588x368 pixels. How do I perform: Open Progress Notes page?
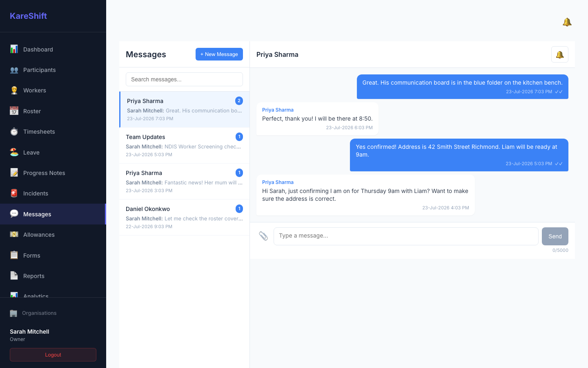pos(53,173)
